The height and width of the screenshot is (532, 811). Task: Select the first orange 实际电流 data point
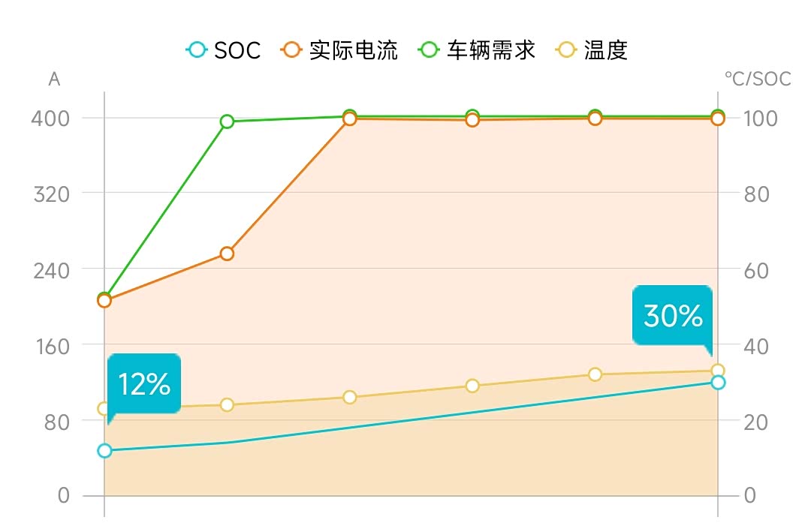click(104, 301)
